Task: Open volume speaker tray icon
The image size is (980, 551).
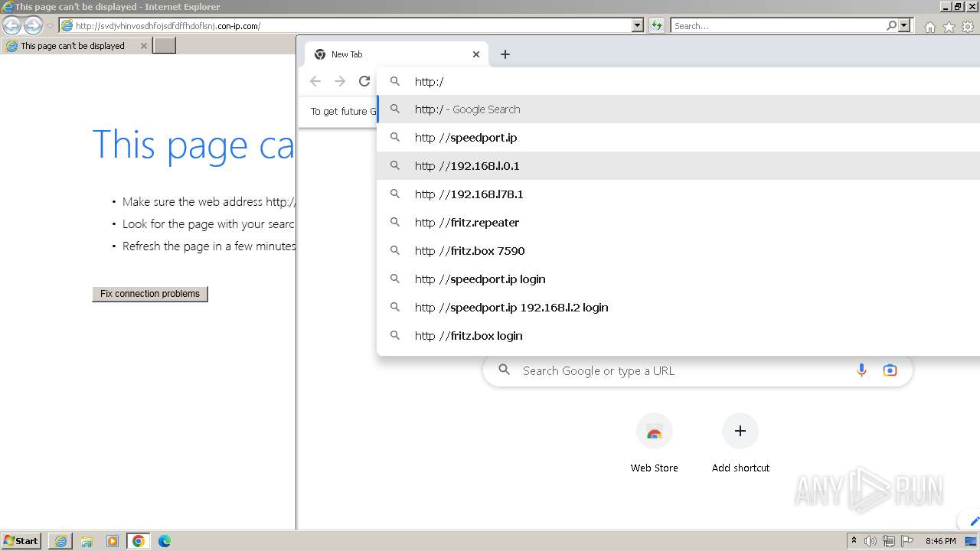Action: [871, 541]
